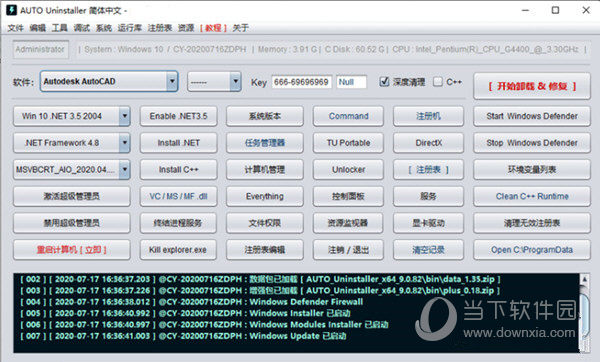This screenshot has height=362, width=600.
Task: Click the Administrator label box
Action: click(x=40, y=49)
